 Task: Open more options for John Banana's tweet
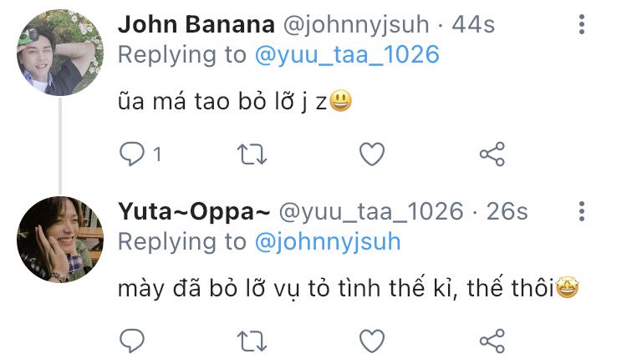click(582, 24)
